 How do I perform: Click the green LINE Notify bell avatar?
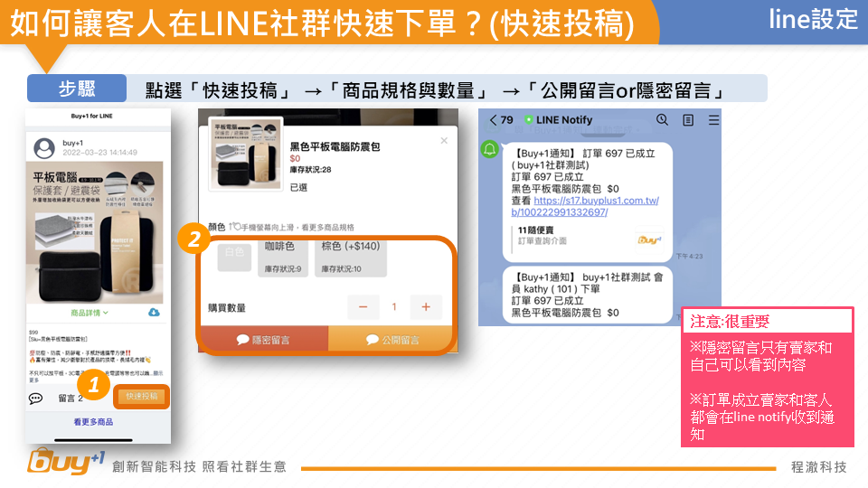(490, 149)
